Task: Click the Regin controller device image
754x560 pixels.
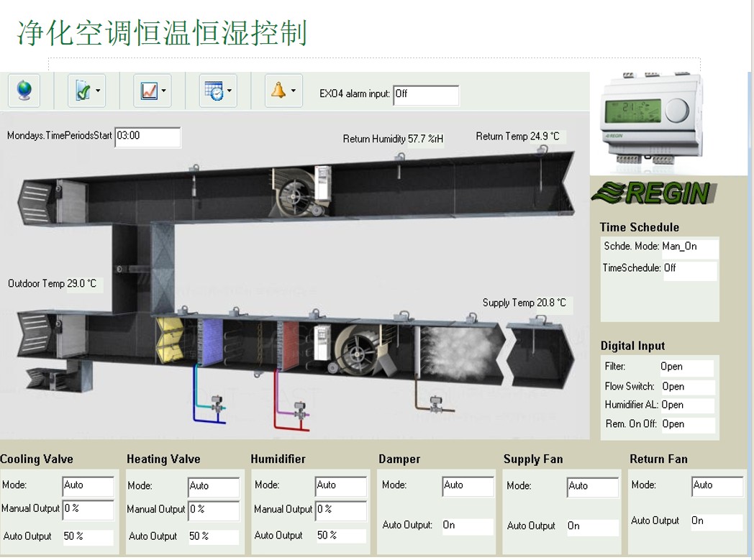Action: point(650,114)
